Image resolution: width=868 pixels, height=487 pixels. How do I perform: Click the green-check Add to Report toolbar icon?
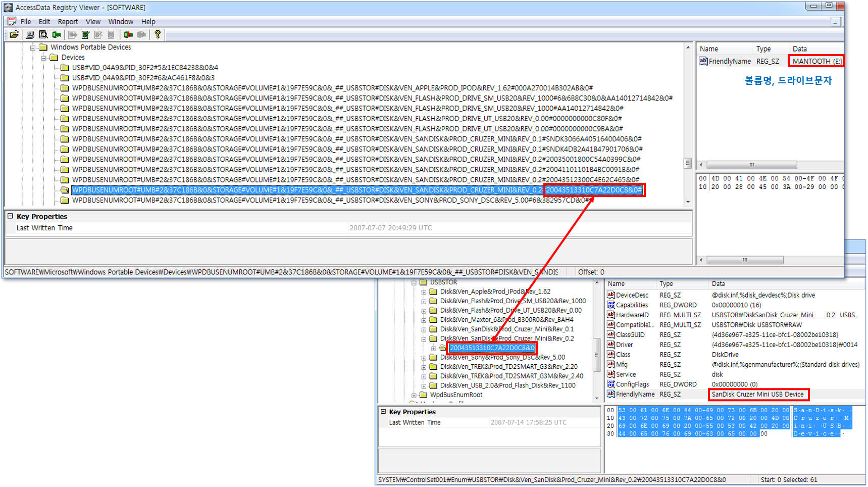85,34
